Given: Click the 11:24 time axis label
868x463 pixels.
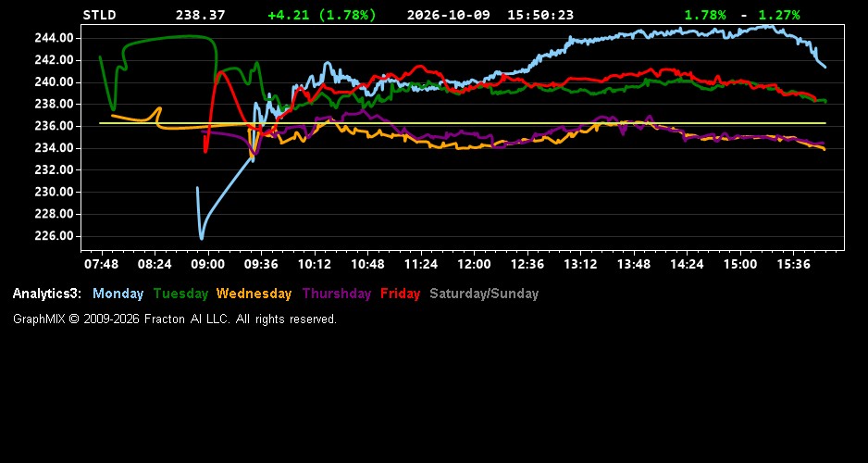Looking at the screenshot, I should point(421,265).
